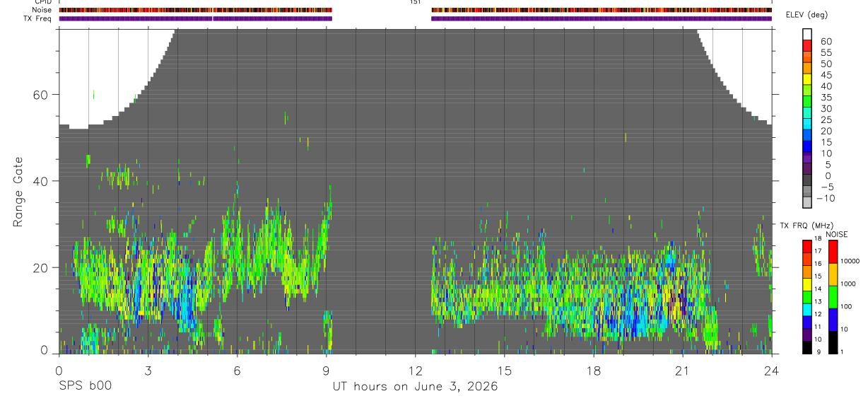
Task: Click the '151' value above the plot
Action: [416, 2]
